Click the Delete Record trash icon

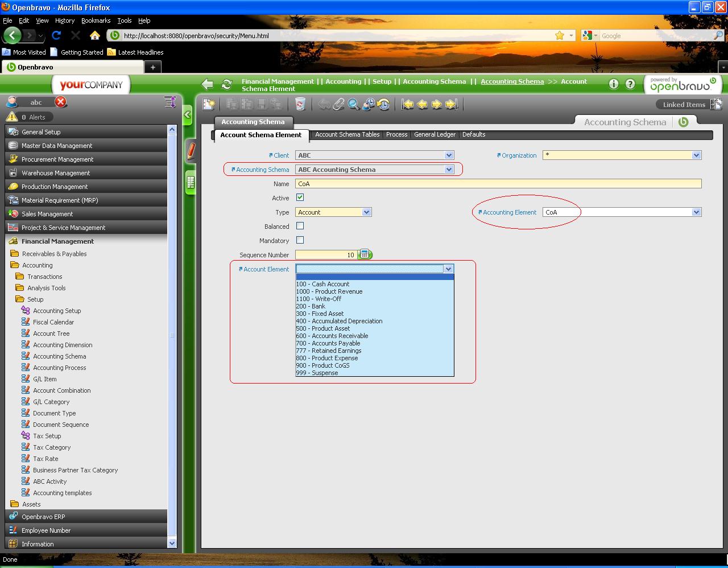(300, 104)
